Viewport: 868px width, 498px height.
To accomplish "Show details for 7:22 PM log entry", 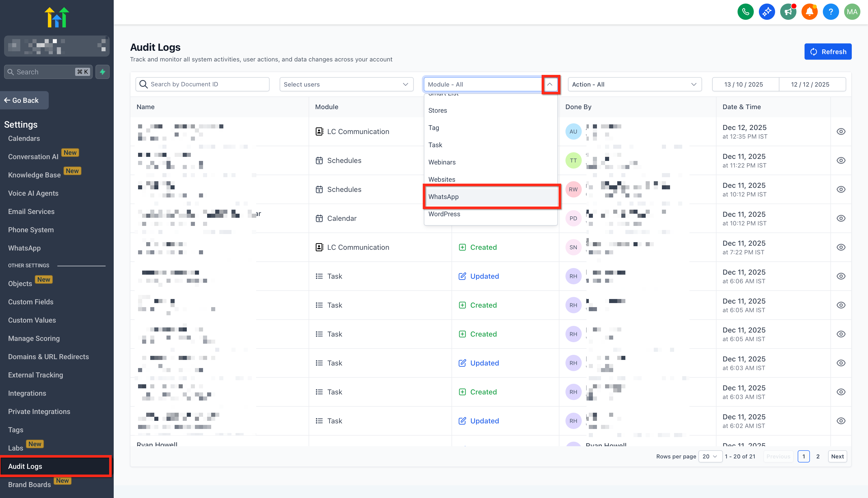I will tap(841, 247).
